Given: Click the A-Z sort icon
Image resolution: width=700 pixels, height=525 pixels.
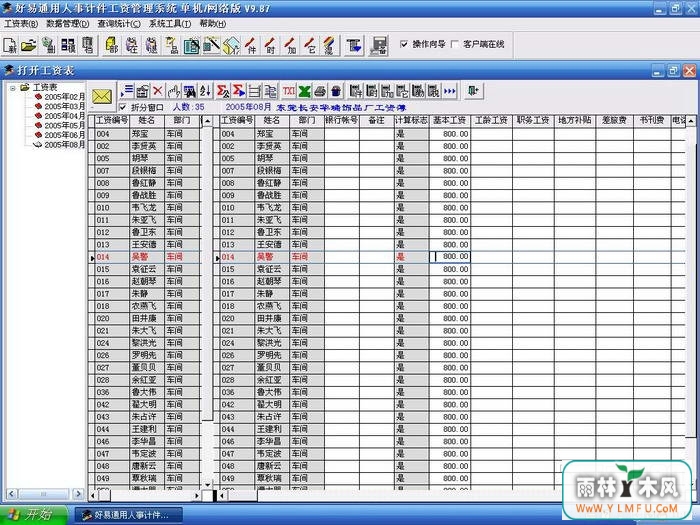Looking at the screenshot, I should pos(205,91).
